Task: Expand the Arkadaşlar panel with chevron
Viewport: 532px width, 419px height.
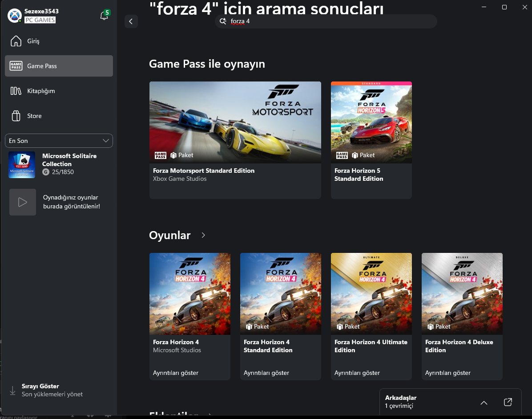Action: point(484,403)
